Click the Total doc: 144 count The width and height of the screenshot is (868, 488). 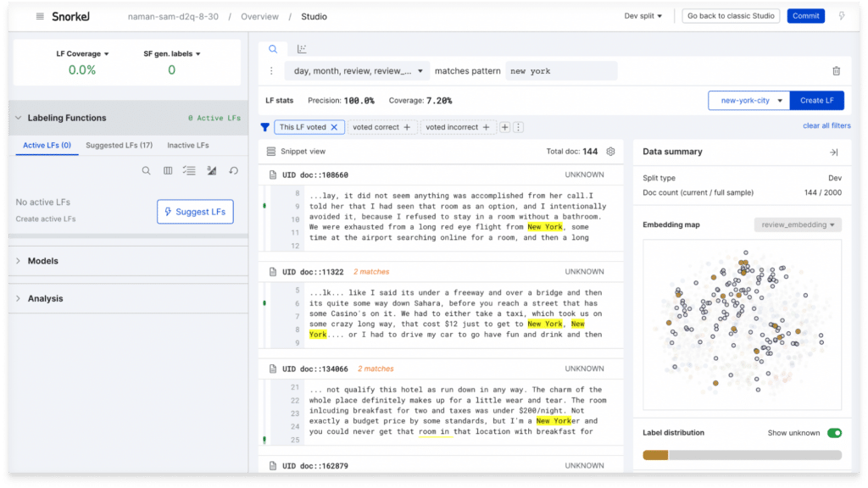click(x=572, y=152)
